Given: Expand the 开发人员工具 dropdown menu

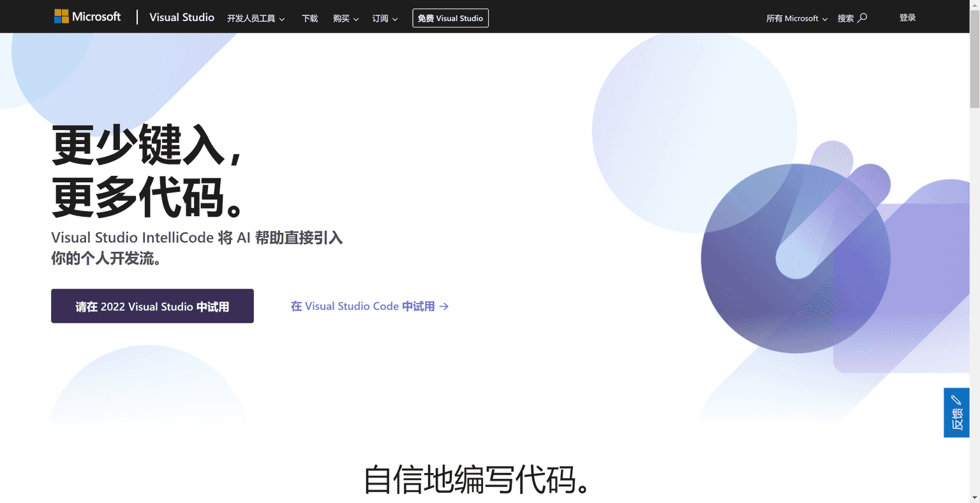Looking at the screenshot, I should 256,18.
